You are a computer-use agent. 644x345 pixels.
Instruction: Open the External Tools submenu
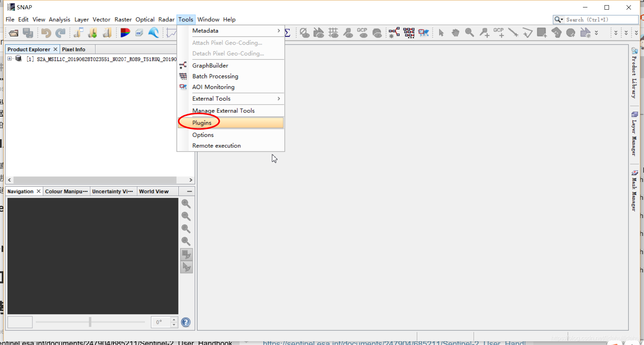231,99
